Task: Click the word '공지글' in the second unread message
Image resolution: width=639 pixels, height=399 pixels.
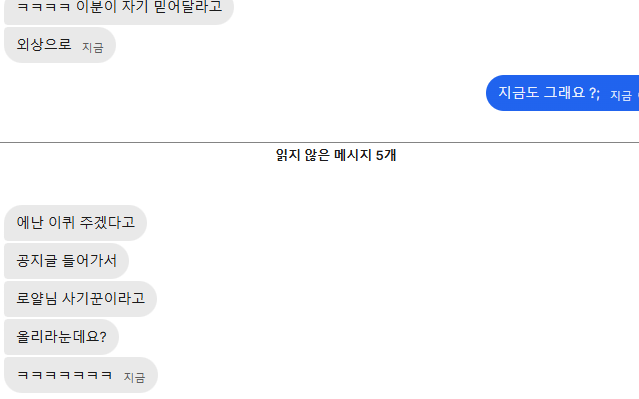Action: (x=37, y=261)
